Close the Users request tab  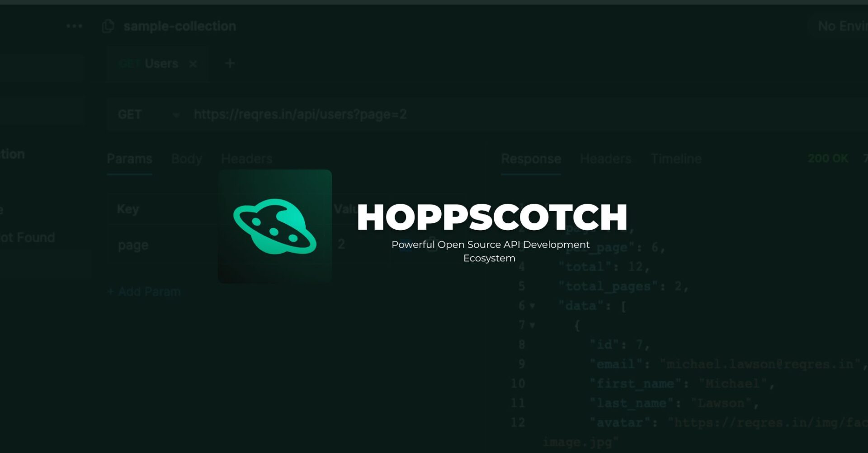[193, 64]
